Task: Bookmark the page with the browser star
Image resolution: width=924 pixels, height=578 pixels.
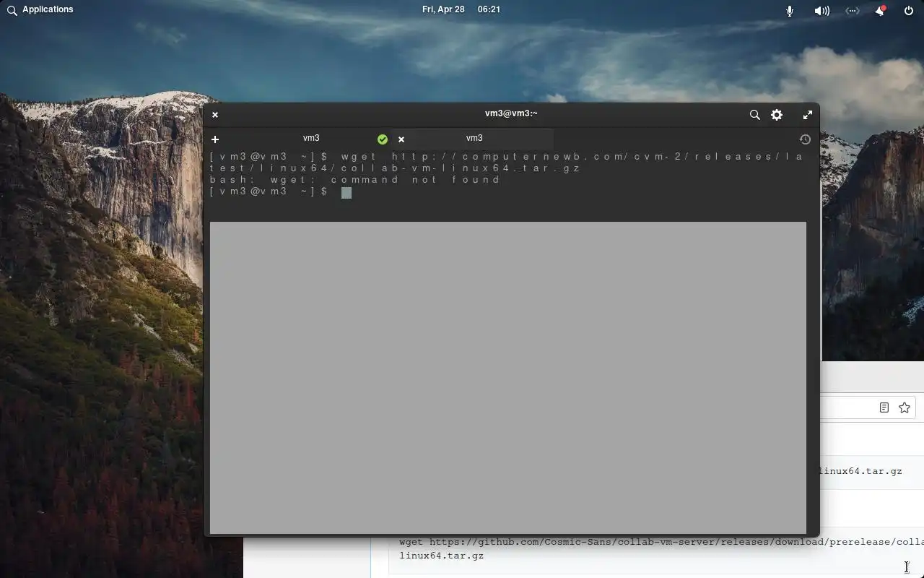Action: pyautogui.click(x=905, y=408)
